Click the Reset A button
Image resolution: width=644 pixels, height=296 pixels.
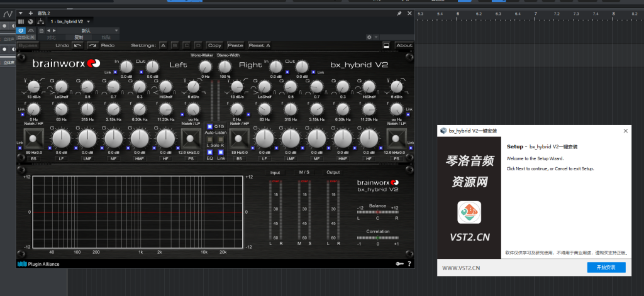point(259,46)
